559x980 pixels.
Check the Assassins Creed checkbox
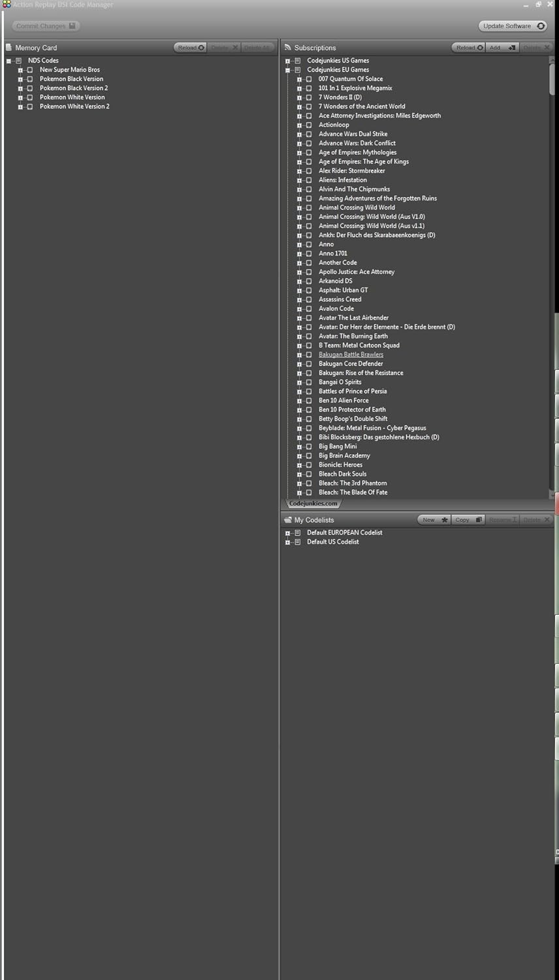click(309, 300)
